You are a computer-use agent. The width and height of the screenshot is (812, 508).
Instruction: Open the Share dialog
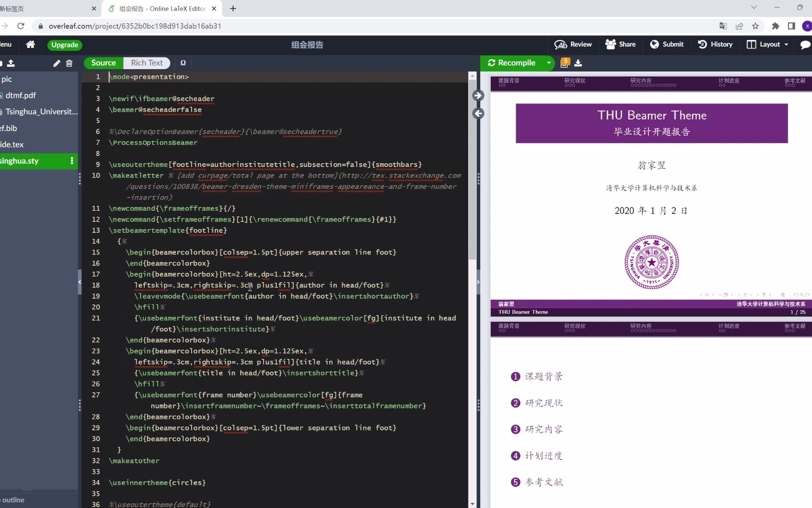click(620, 44)
